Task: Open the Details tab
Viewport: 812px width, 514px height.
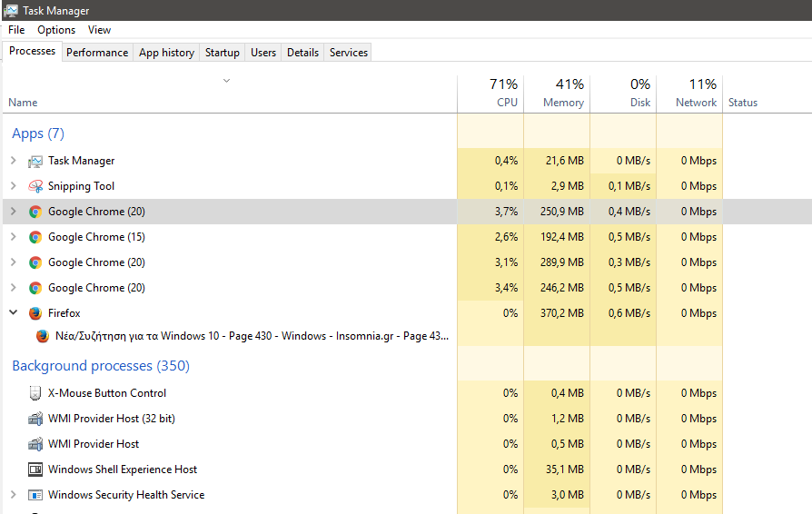Action: point(303,53)
